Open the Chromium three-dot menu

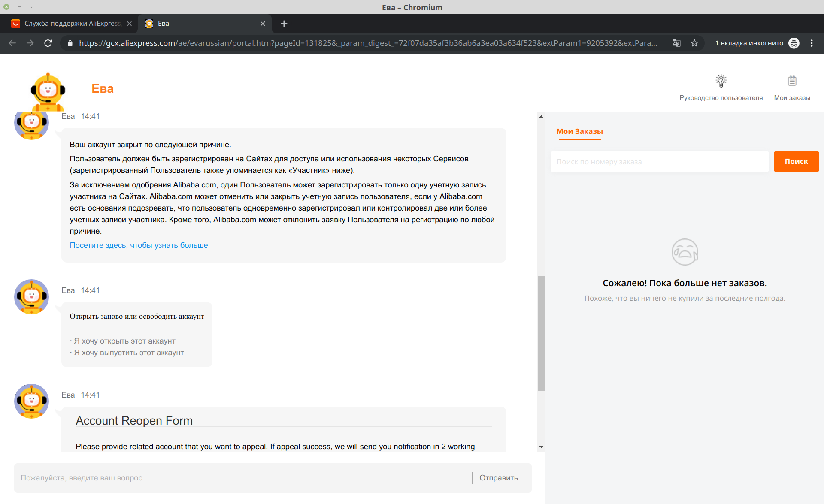[812, 43]
